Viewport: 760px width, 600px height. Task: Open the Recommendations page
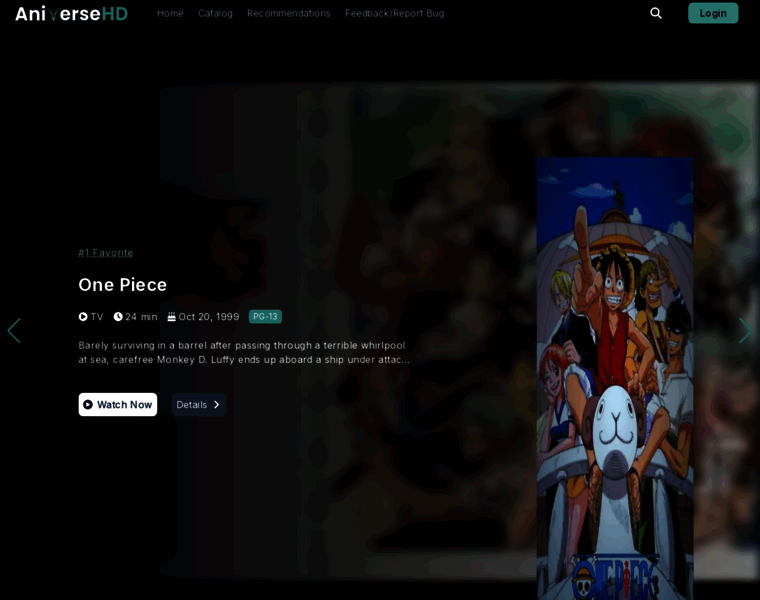pyautogui.click(x=289, y=14)
